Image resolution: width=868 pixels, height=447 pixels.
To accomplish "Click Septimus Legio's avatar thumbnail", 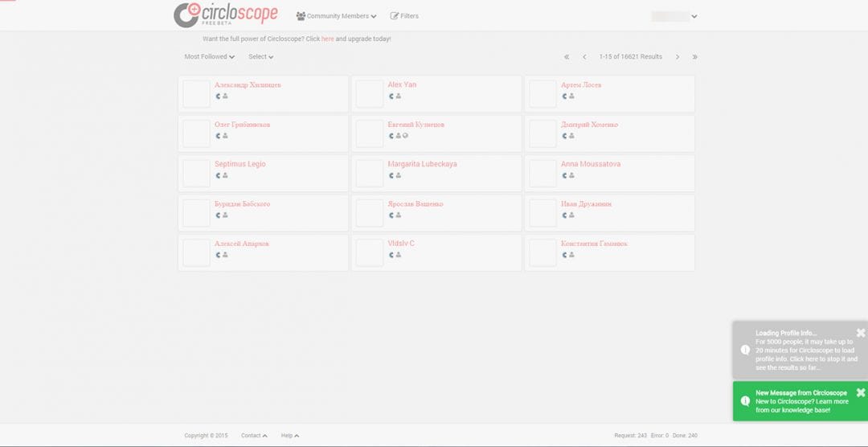I will pos(197,174).
